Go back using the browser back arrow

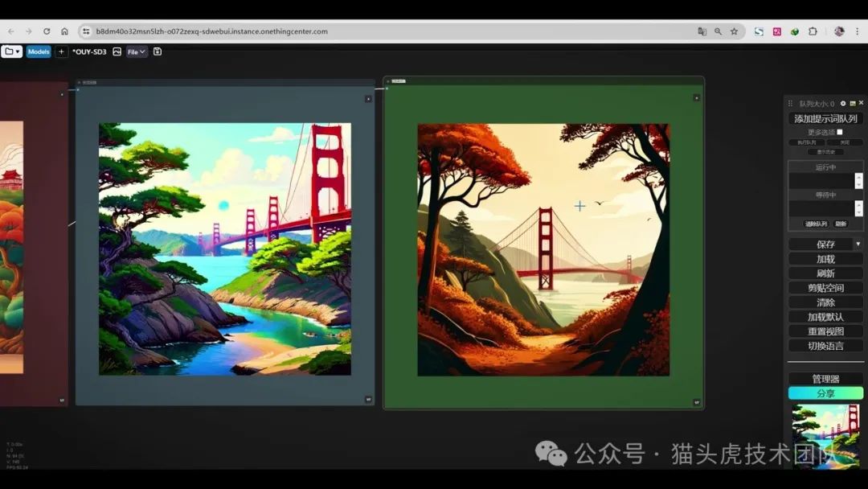pyautogui.click(x=11, y=31)
